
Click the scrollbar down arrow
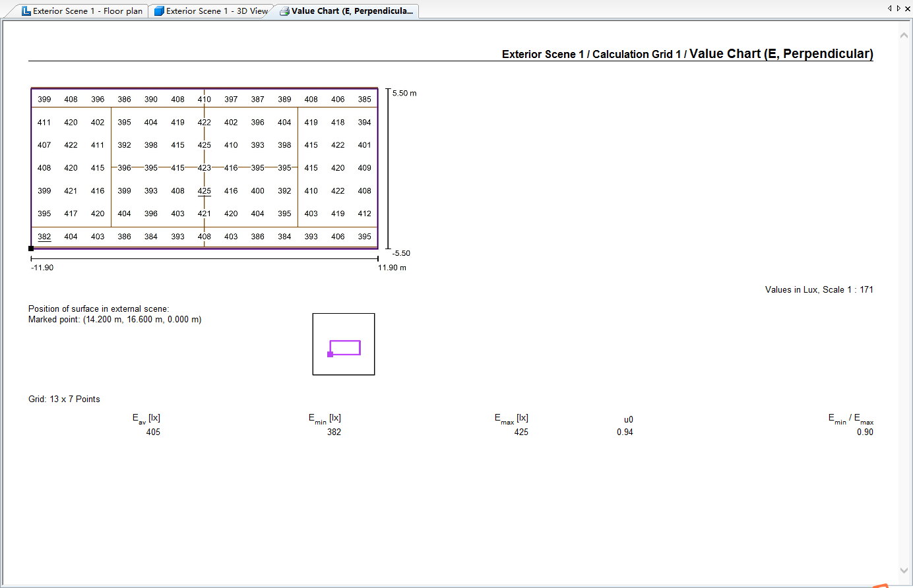[x=904, y=571]
